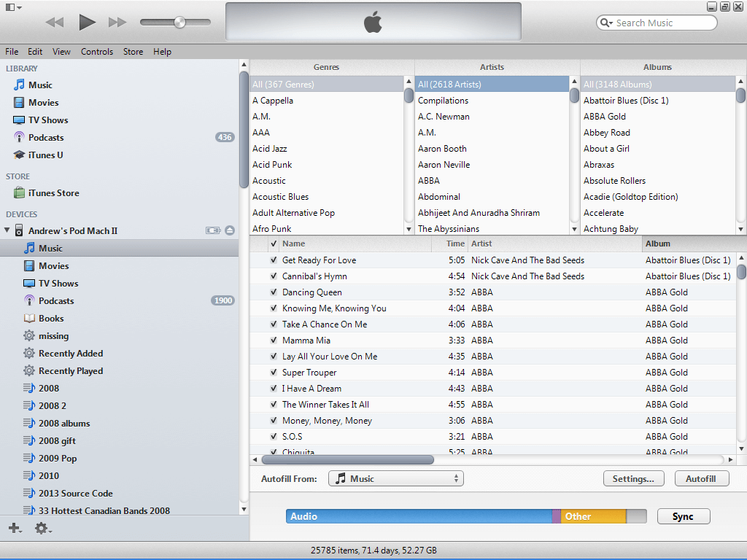Click the Audio segment of capacity bar
Viewport: 747px width, 560px height.
(419, 516)
